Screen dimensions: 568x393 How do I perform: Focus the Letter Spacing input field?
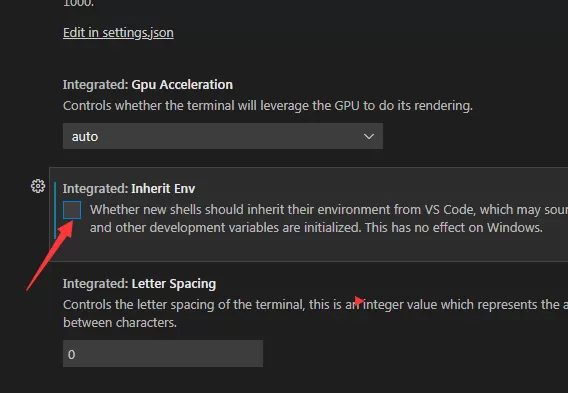[x=163, y=354]
